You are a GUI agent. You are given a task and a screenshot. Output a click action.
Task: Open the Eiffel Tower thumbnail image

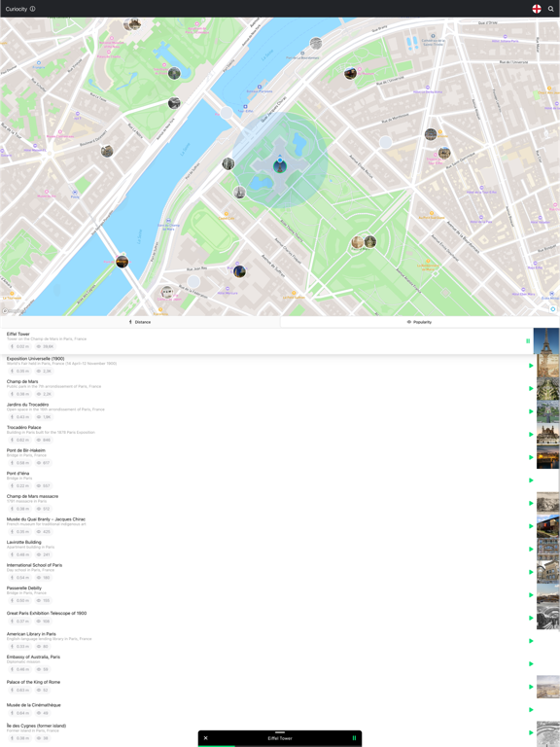(546, 340)
